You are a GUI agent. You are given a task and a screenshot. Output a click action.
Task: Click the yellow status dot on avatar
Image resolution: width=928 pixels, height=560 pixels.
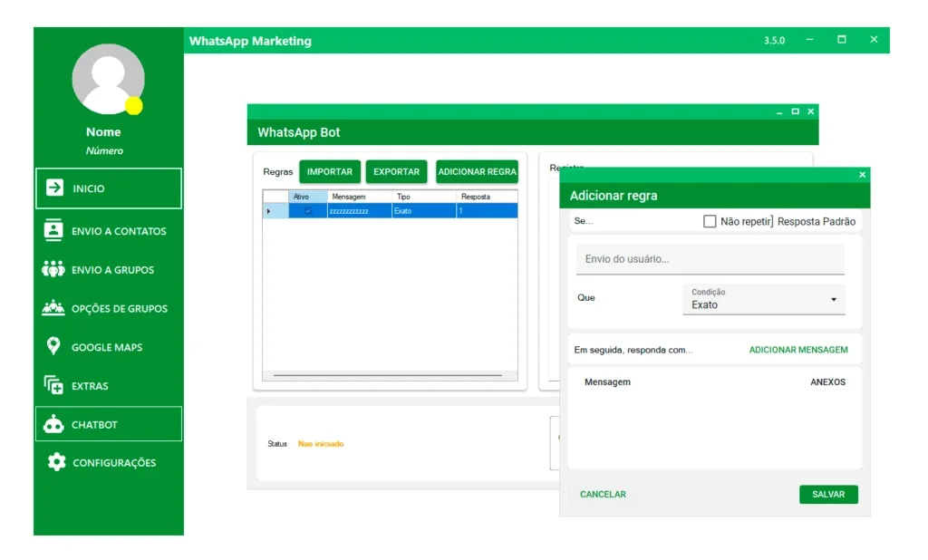[x=134, y=106]
